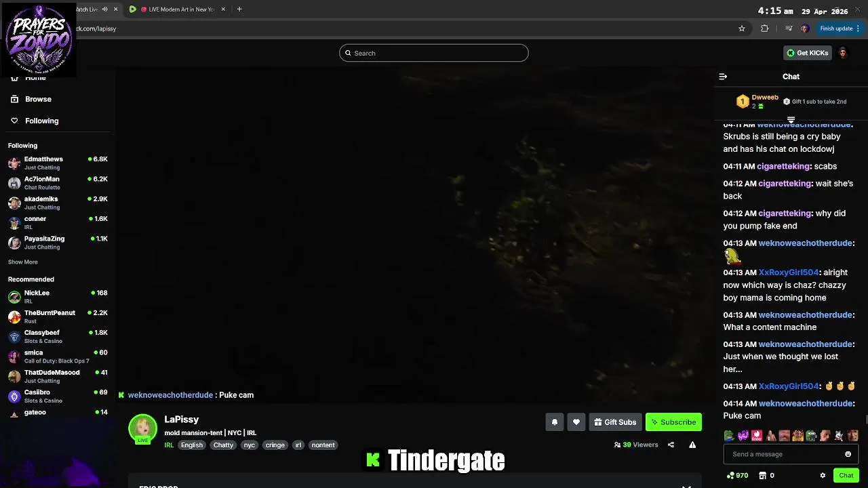Open ThatDudeMasood recommended channel
This screenshot has height=488, width=868.
pos(58,376)
